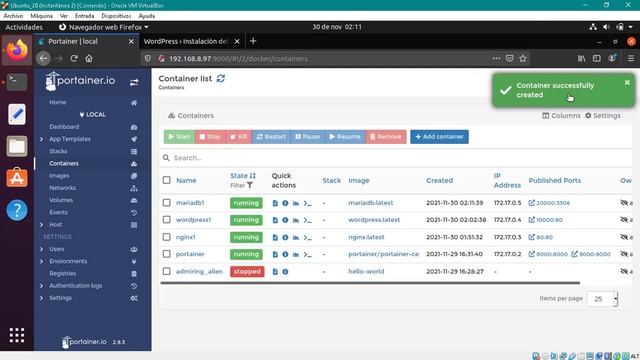This screenshot has height=360, width=640.
Task: Open logs icon for nginx1
Action: [x=275, y=237]
